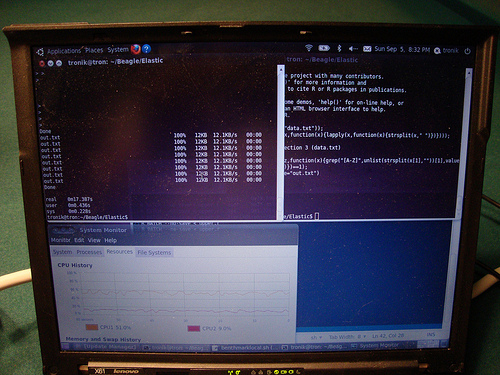Viewport: 500px width, 375px height.
Task: Open the tronik user status menu
Action: coord(447,51)
